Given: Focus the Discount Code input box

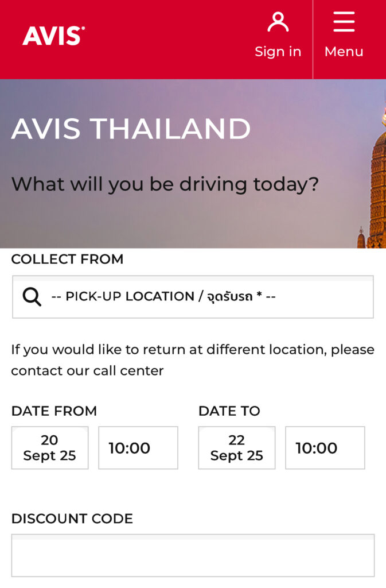Looking at the screenshot, I should tap(193, 555).
